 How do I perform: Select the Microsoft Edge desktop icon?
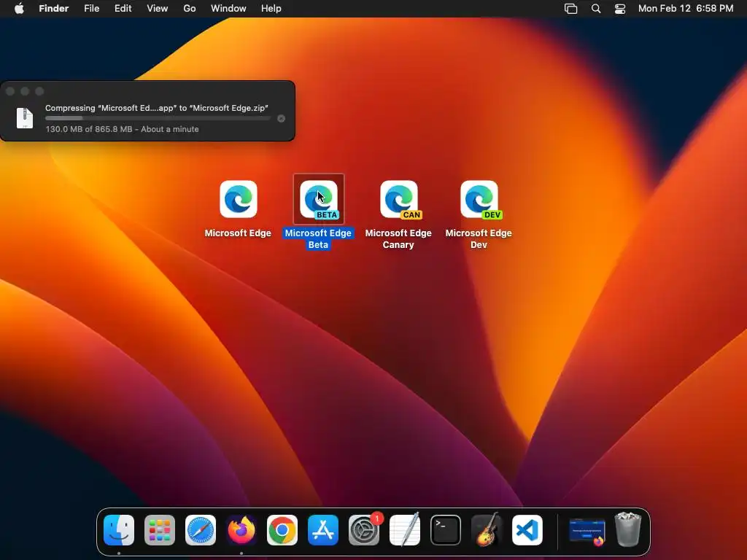239,199
